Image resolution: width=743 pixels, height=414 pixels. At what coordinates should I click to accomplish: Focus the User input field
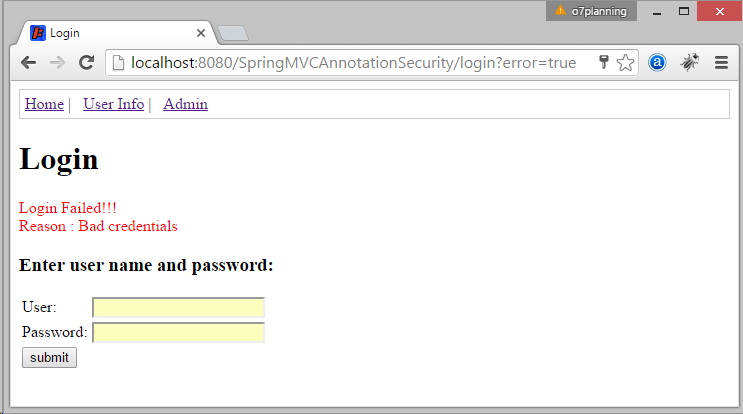pyautogui.click(x=179, y=307)
